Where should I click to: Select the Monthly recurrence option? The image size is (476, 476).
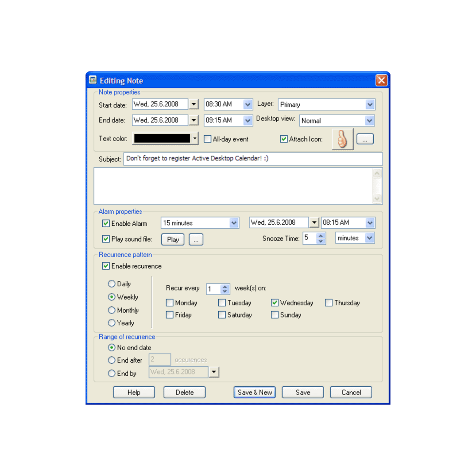[x=112, y=310]
